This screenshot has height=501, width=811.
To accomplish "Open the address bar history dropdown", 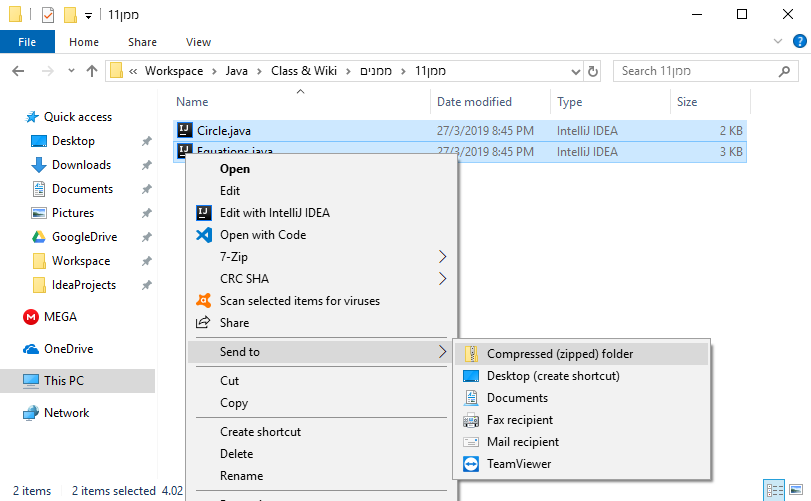I will [x=575, y=71].
